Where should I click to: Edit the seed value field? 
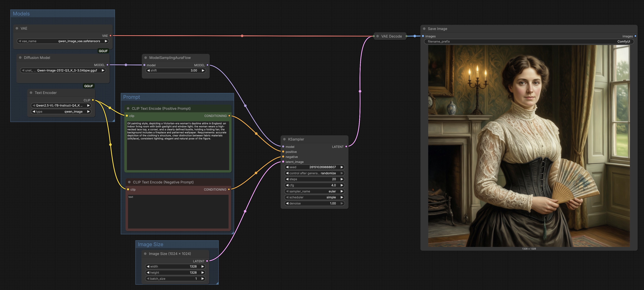click(314, 167)
